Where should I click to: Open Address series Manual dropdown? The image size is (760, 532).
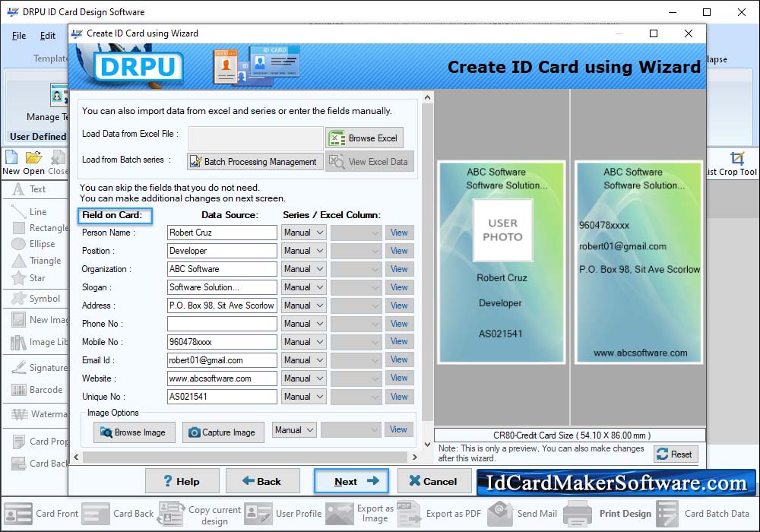coord(303,306)
